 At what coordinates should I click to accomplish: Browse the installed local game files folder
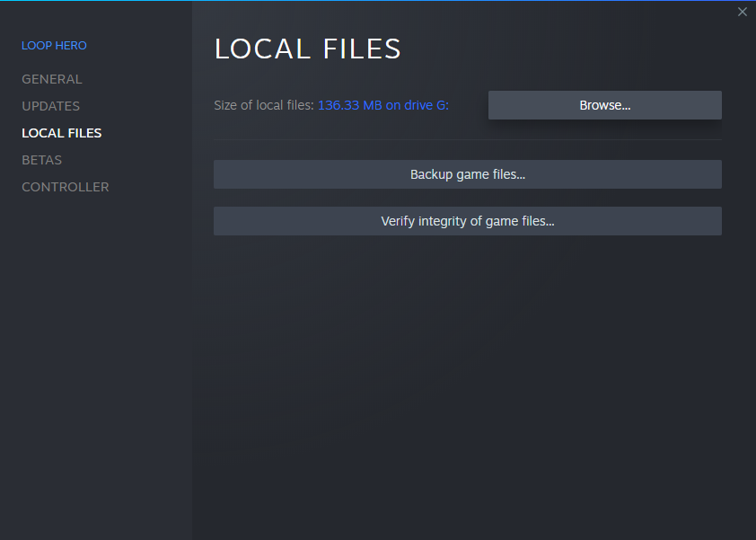point(604,105)
